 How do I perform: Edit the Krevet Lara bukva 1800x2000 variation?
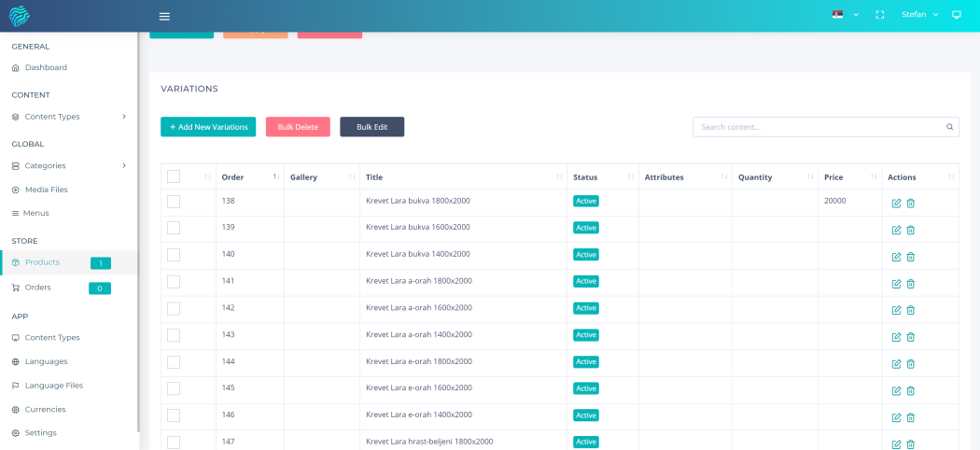(x=896, y=204)
